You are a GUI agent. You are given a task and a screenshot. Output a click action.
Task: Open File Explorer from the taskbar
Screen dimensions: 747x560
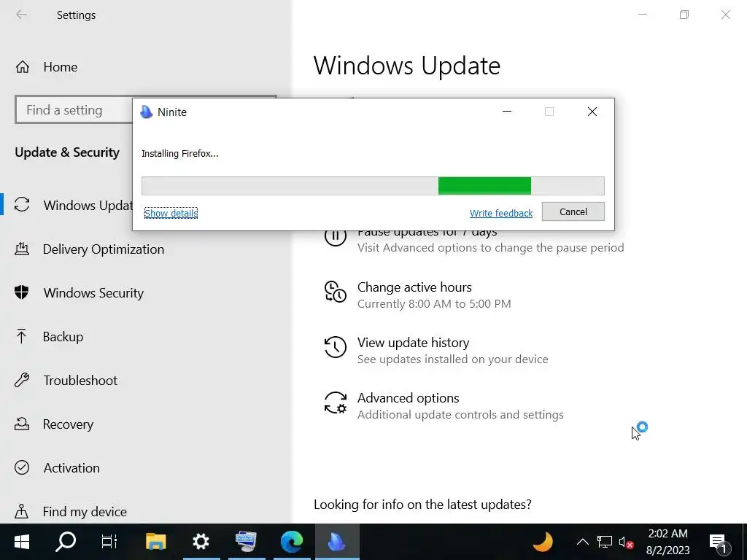156,542
